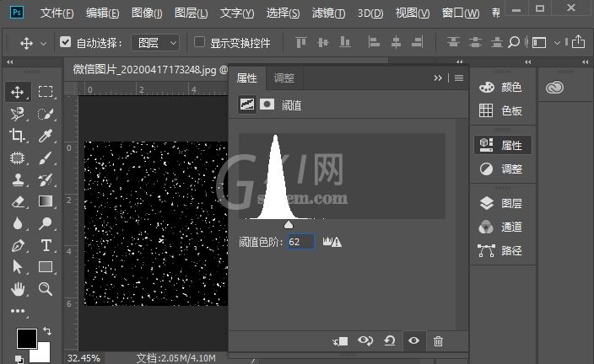Reset default foreground and background colors
The height and width of the screenshot is (364, 594).
coord(19,359)
